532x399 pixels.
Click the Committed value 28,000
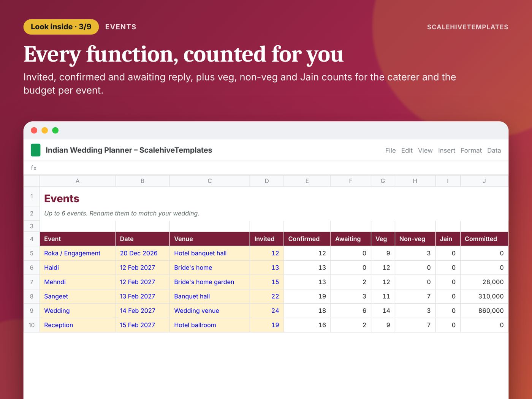point(484,282)
